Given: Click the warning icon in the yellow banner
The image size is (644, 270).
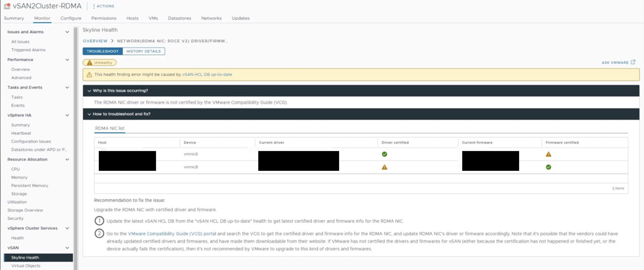Looking at the screenshot, I should (89, 75).
